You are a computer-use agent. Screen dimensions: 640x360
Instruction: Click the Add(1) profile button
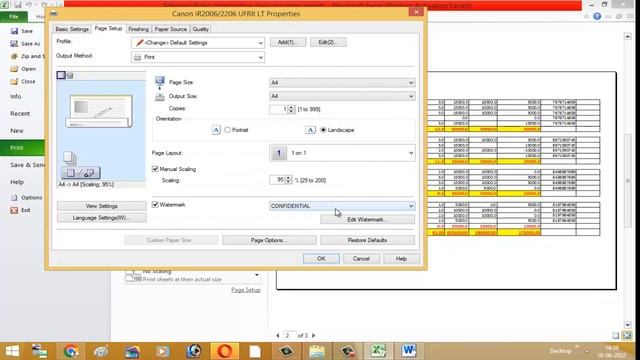point(288,42)
